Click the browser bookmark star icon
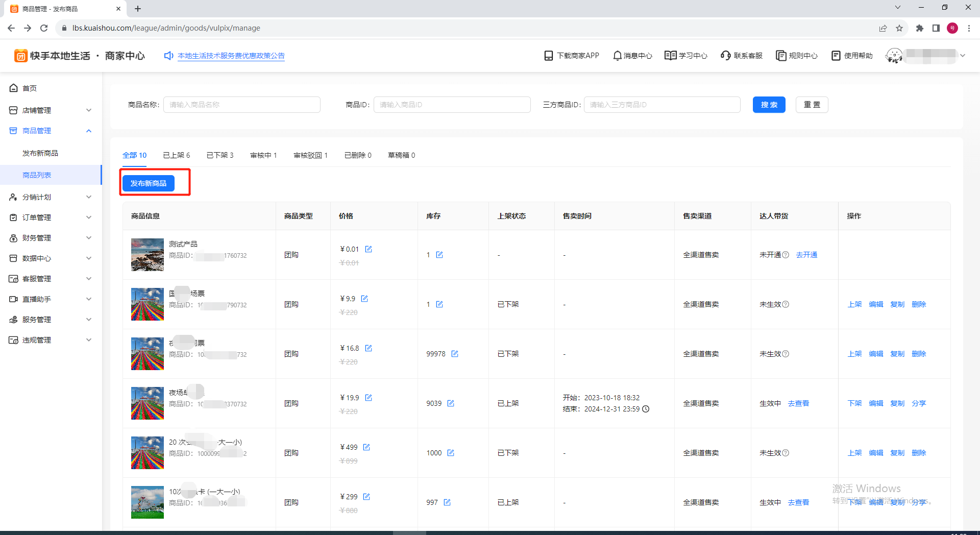980x535 pixels. [899, 28]
